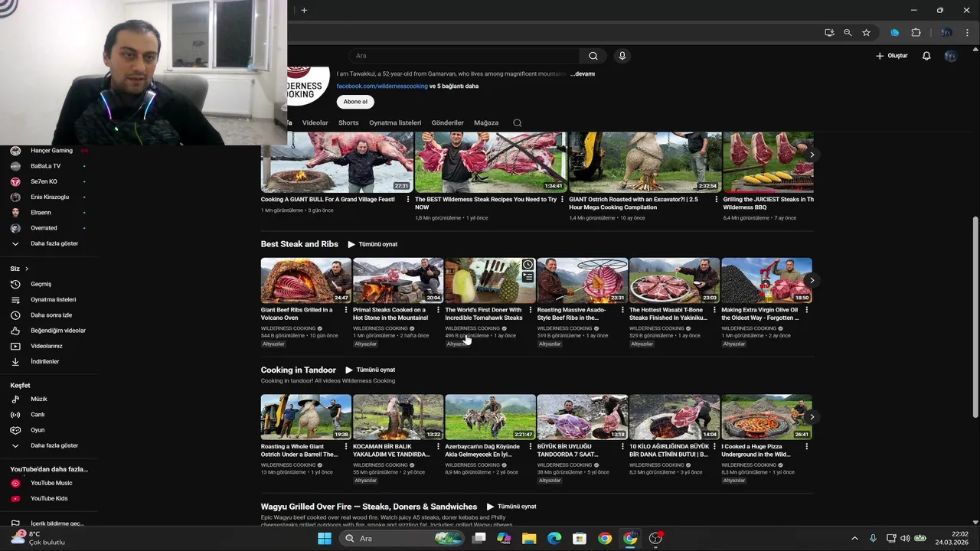Open options menu for Giant Beef Ribs video

(346, 310)
